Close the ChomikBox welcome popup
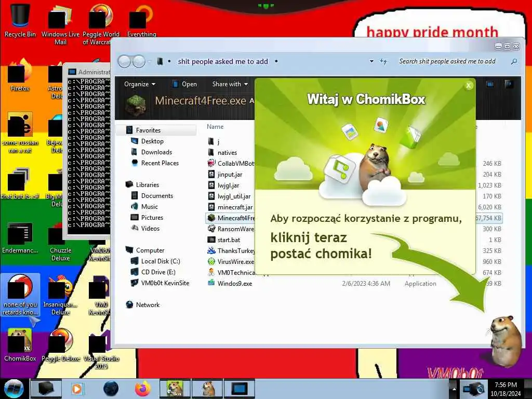Image resolution: width=532 pixels, height=399 pixels. click(x=469, y=86)
